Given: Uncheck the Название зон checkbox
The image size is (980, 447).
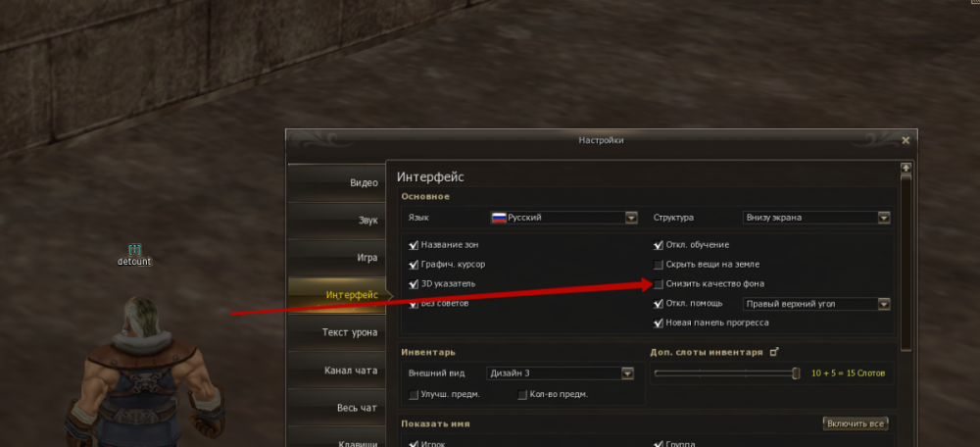Looking at the screenshot, I should click(x=414, y=245).
